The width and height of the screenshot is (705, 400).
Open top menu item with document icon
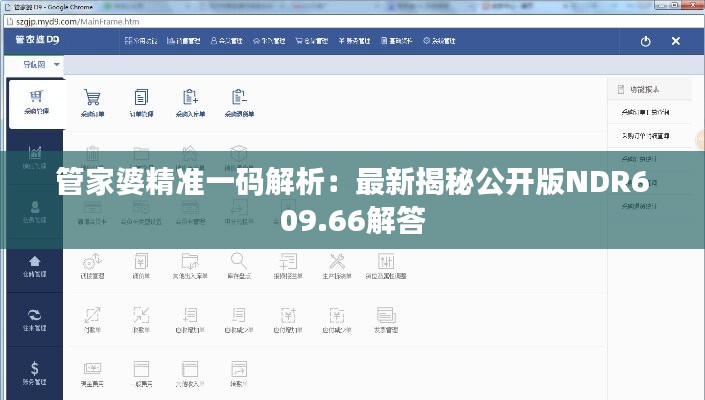[x=396, y=41]
